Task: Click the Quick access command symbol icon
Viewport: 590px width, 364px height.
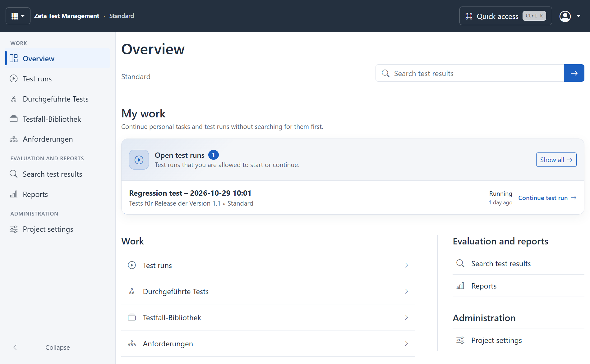Action: coord(469,16)
